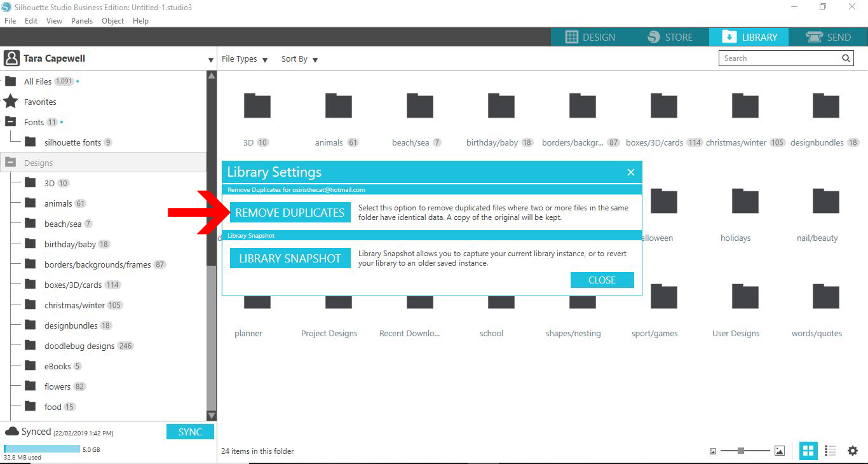Open the Sort By dropdown
Screen dimensions: 868x464
click(299, 59)
